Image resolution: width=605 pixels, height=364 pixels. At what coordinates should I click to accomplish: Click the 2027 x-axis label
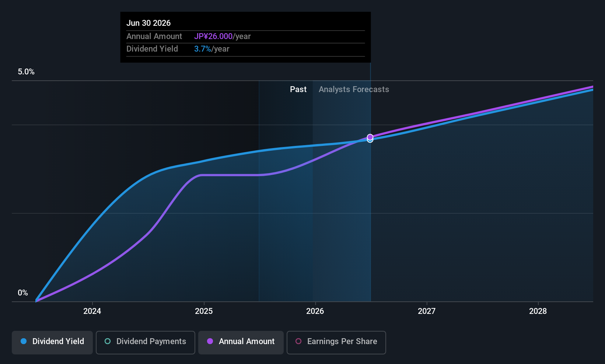[x=427, y=311]
